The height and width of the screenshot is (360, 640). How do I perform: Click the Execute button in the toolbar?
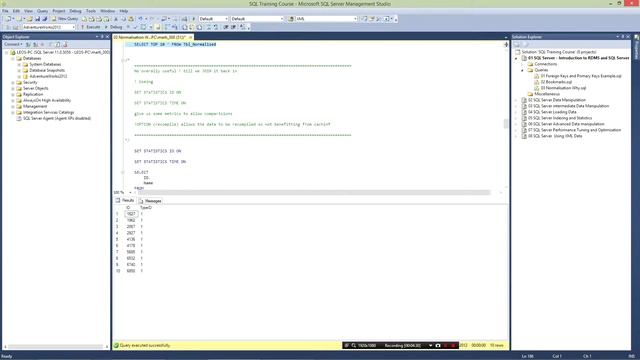[90, 27]
